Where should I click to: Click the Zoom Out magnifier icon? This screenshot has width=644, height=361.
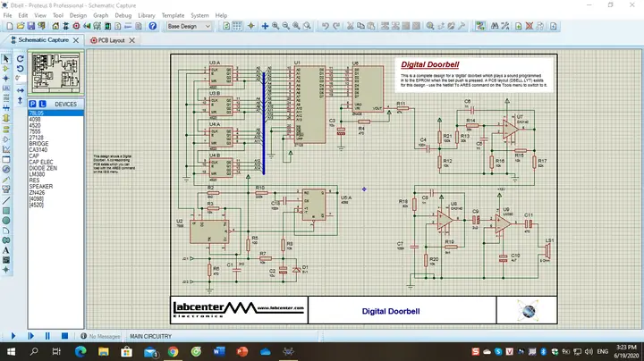pyautogui.click(x=286, y=26)
